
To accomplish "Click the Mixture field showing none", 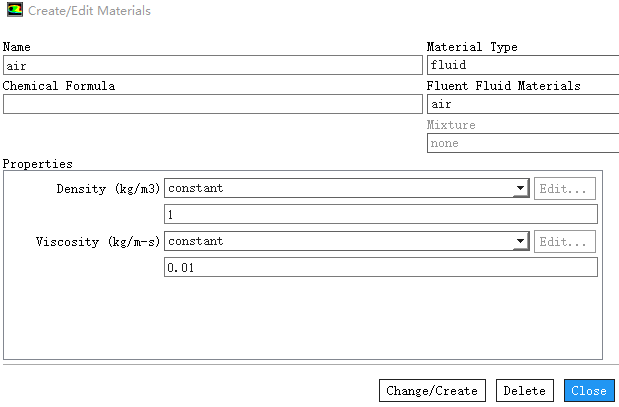I will 522,143.
